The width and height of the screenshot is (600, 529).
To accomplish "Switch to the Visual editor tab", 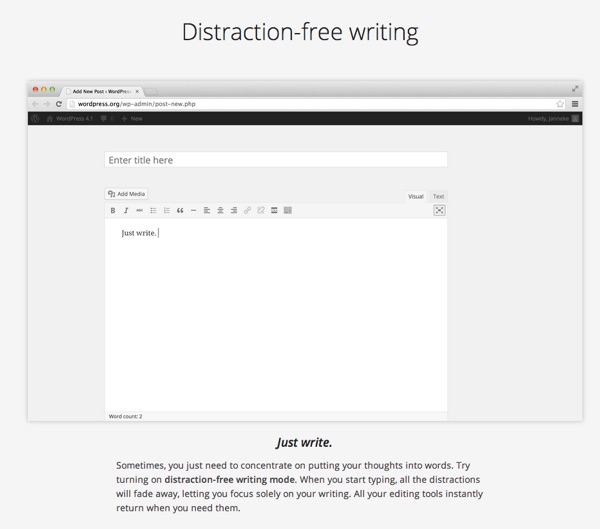I will (416, 196).
